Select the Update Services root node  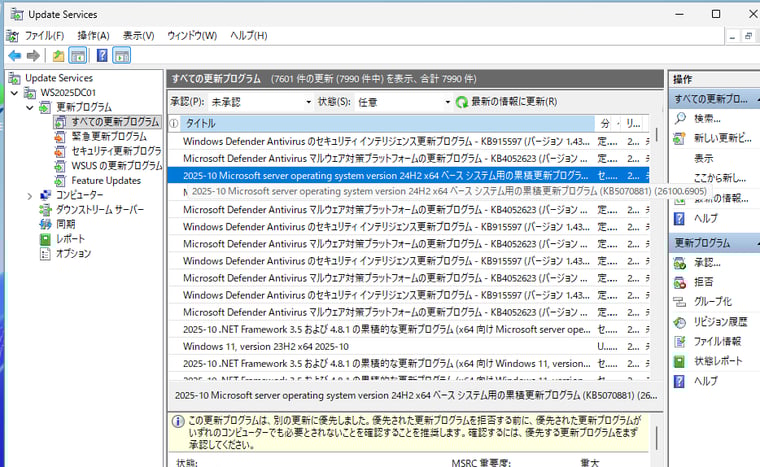click(x=59, y=78)
